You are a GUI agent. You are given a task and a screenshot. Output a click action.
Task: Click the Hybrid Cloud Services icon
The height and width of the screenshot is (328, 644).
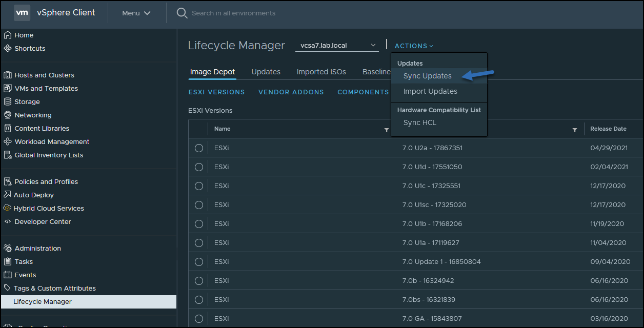pos(8,208)
